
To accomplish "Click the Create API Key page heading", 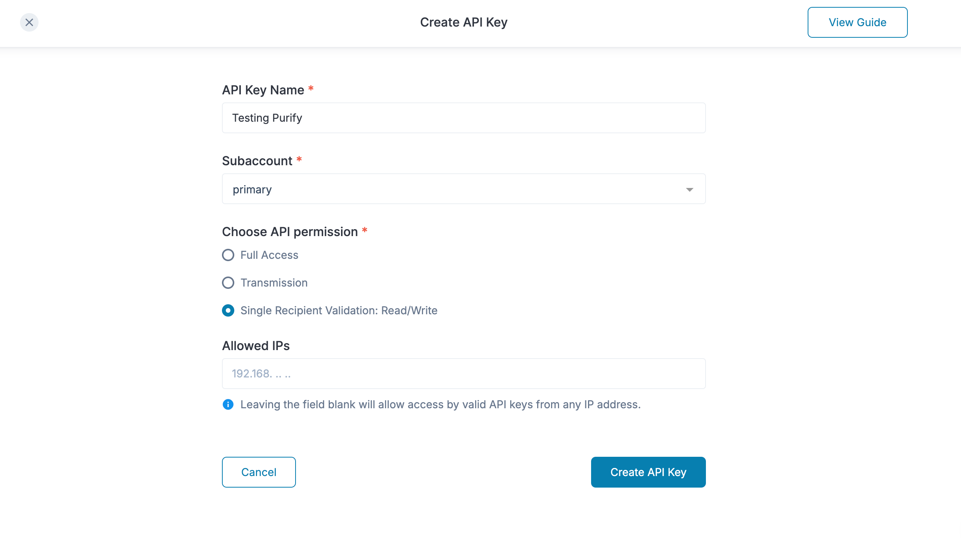I will 464,22.
